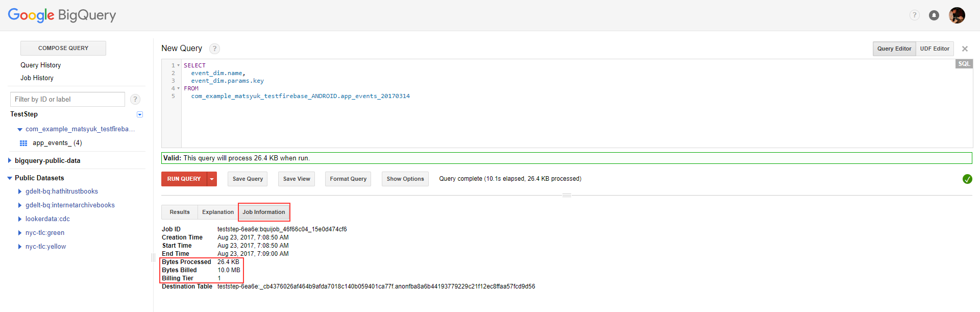The image size is (980, 312).
Task: Click the help question mark in header
Action: click(x=914, y=15)
